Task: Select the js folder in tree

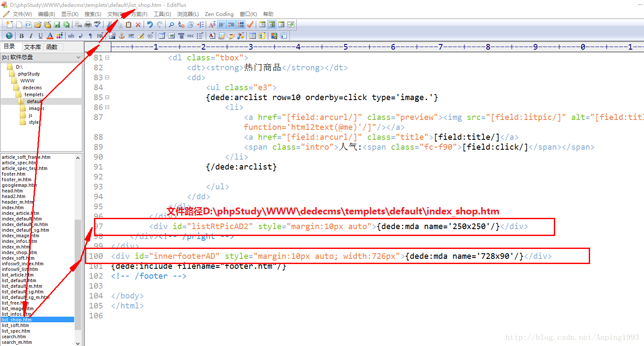Action: point(31,115)
